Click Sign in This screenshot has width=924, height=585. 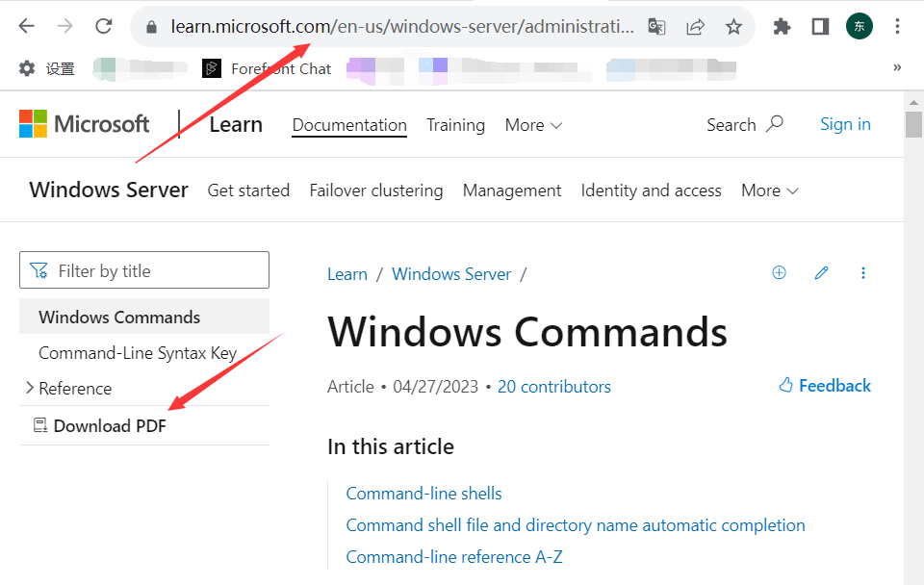click(845, 124)
